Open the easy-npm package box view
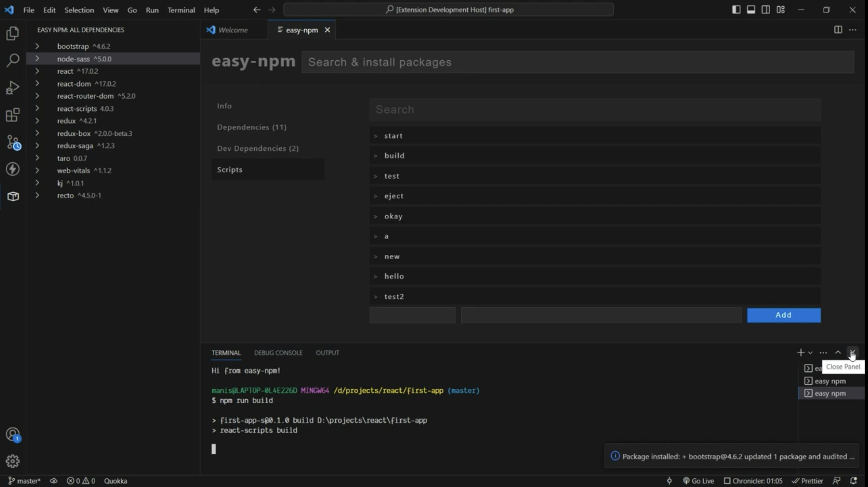 pyautogui.click(x=13, y=196)
